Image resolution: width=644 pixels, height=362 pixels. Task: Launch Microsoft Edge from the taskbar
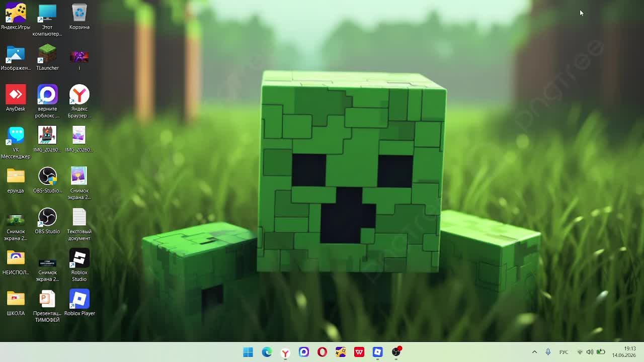pos(267,352)
